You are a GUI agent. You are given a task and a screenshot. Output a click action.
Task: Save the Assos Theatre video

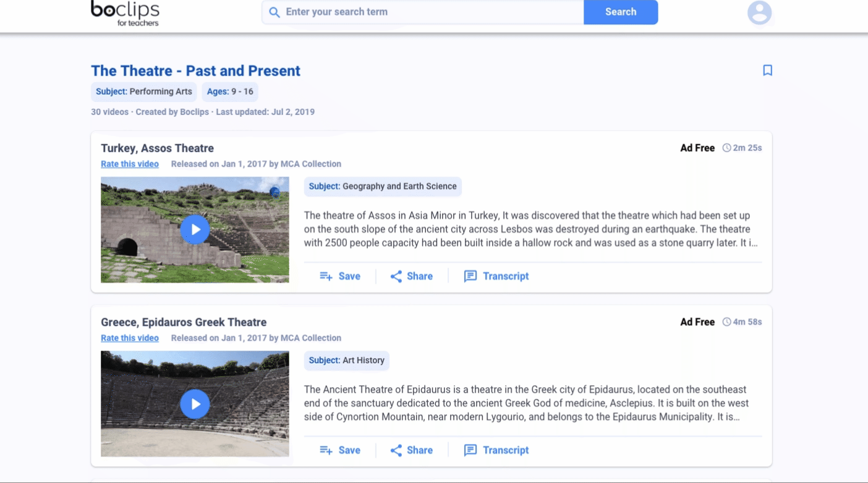[340, 276]
